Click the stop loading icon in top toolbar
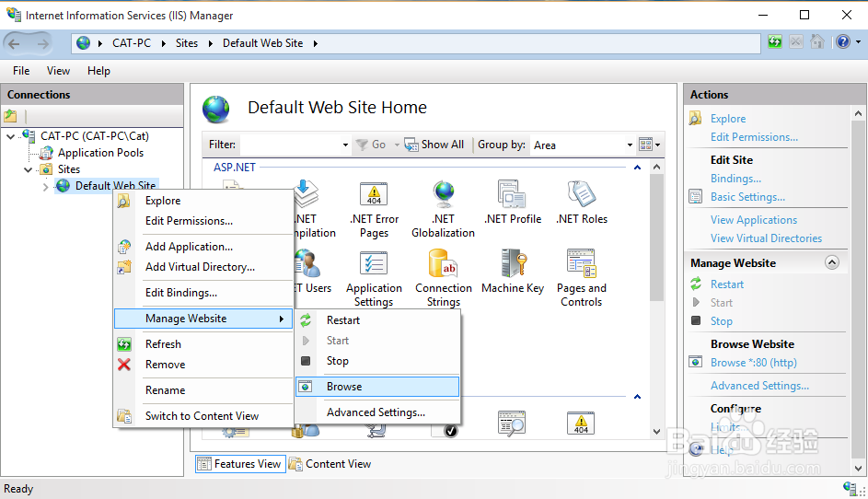 796,41
